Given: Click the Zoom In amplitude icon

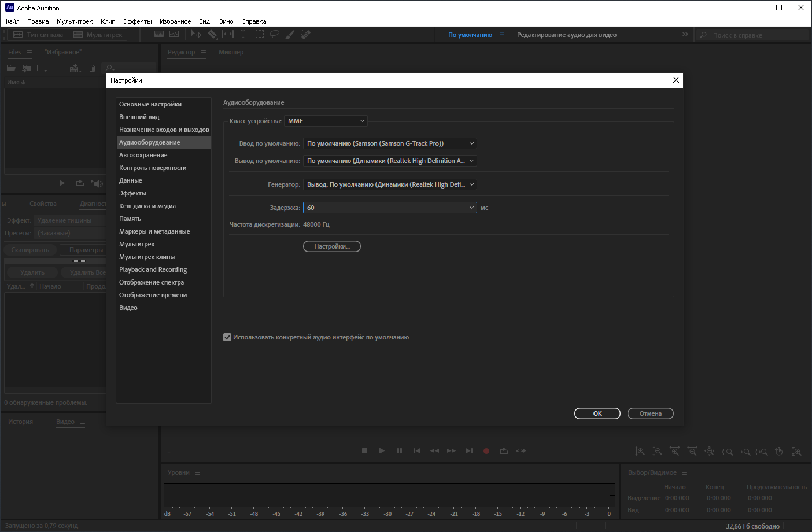Looking at the screenshot, I should click(640, 452).
